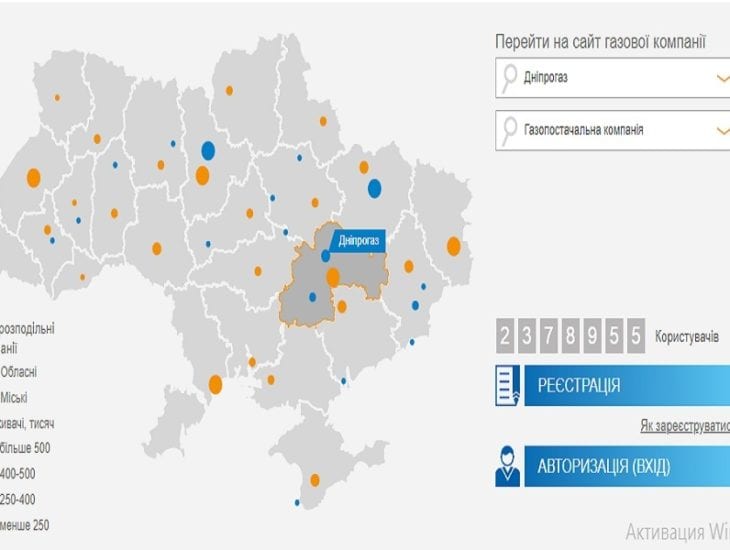Expand the Дніпрогаз dropdown arrow
730x550 pixels.
[723, 78]
